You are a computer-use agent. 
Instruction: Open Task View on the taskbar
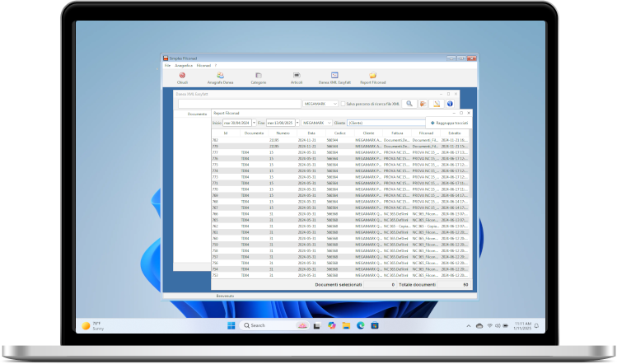pos(317,326)
